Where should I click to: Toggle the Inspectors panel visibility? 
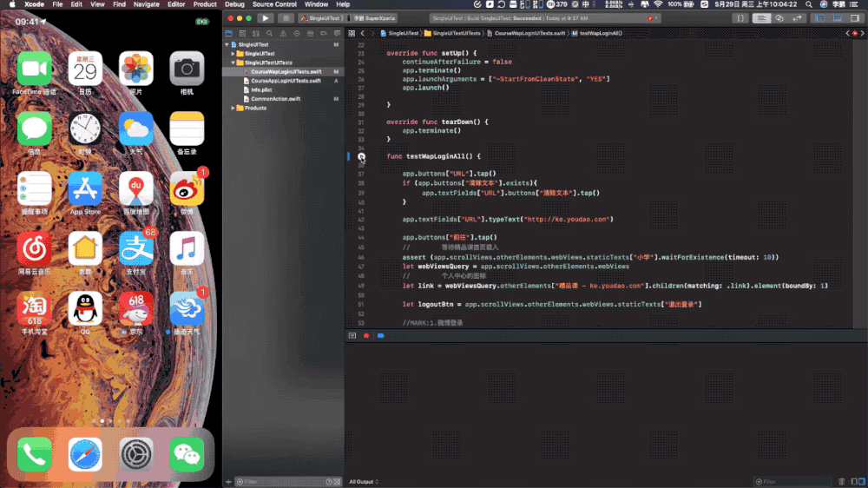[855, 18]
